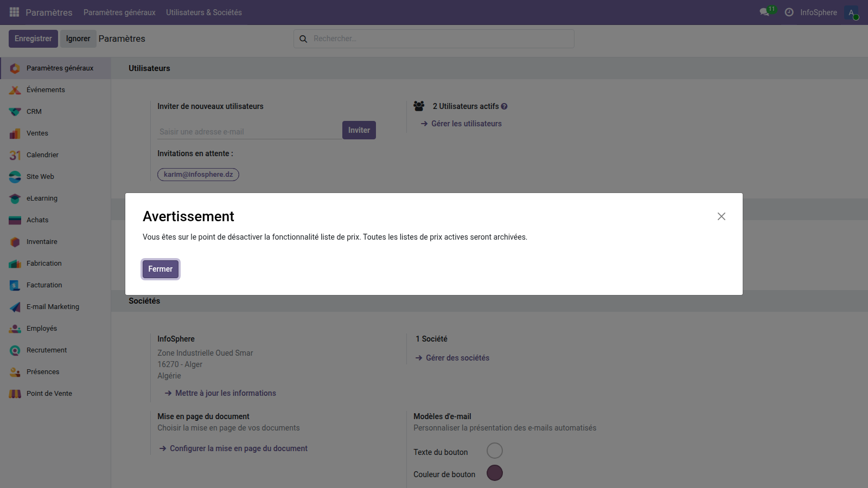This screenshot has height=488, width=868.
Task: Open the apps grid menu
Action: tap(14, 12)
